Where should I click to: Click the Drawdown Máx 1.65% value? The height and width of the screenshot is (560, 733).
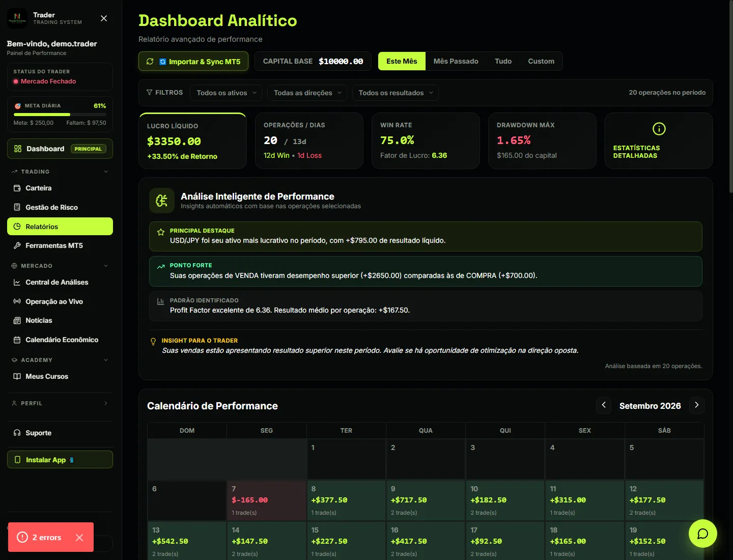(514, 141)
